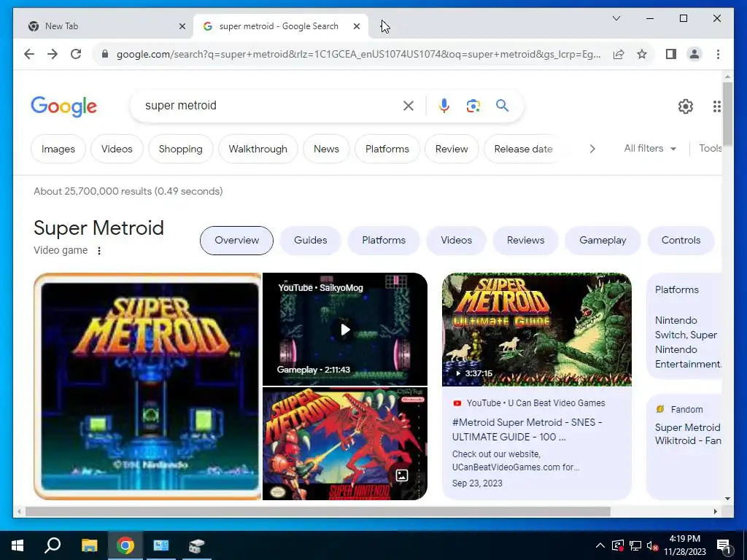Open the Chrome side panel
This screenshot has width=747, height=560.
pos(671,54)
